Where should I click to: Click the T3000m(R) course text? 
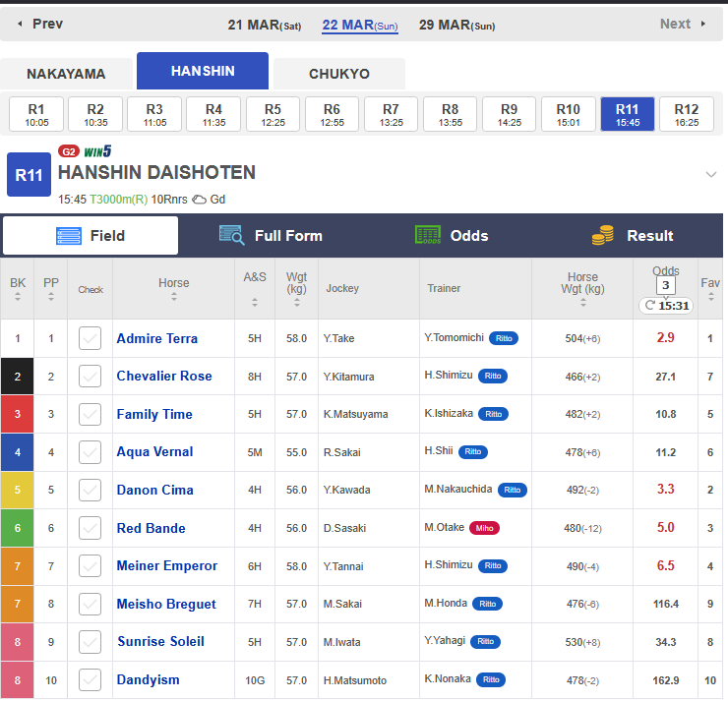(x=118, y=200)
